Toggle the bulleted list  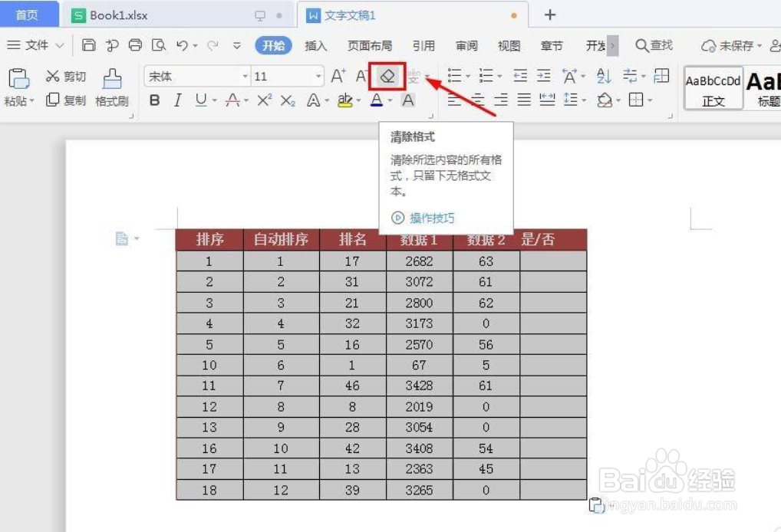tap(454, 75)
